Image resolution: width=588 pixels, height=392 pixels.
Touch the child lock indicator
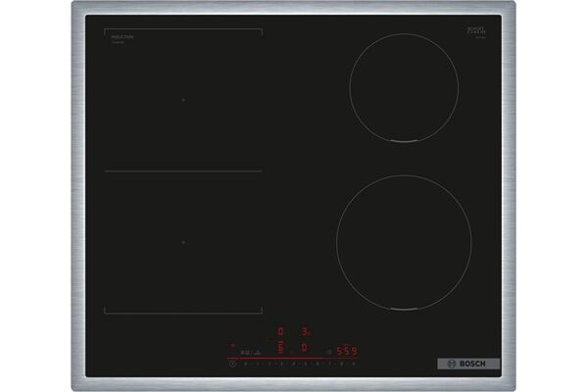pyautogui.click(x=233, y=345)
